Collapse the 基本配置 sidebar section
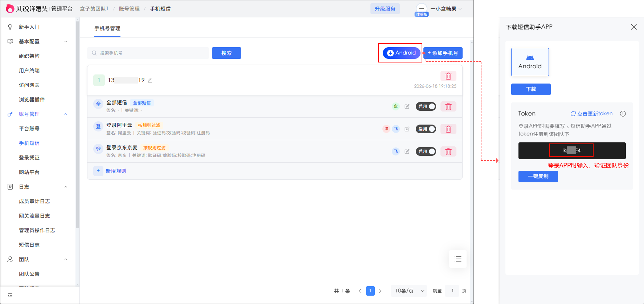 66,41
